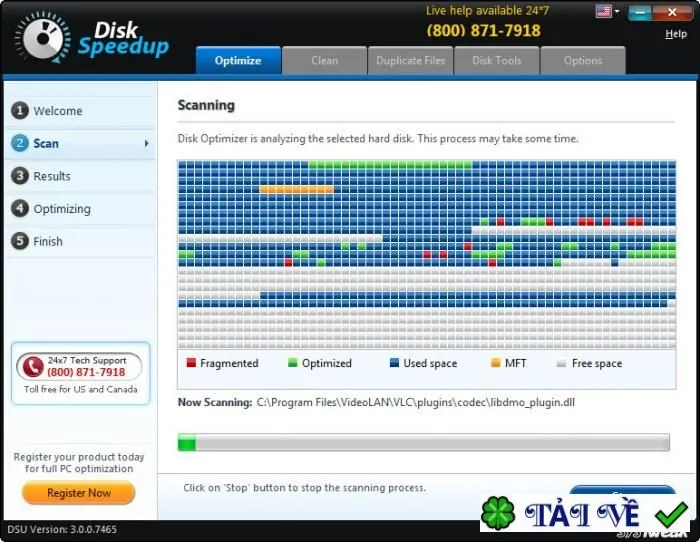Click the Now Scanning file path text

[x=416, y=402]
